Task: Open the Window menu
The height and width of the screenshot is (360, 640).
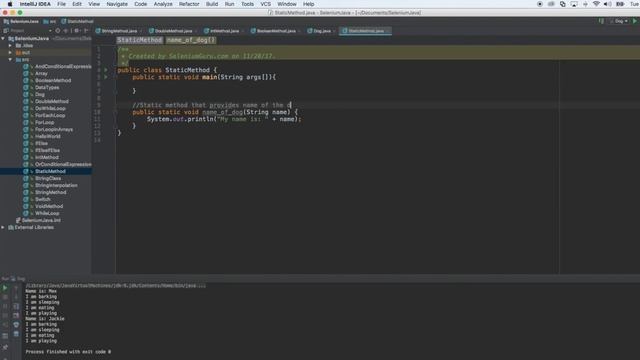Action: [287, 4]
